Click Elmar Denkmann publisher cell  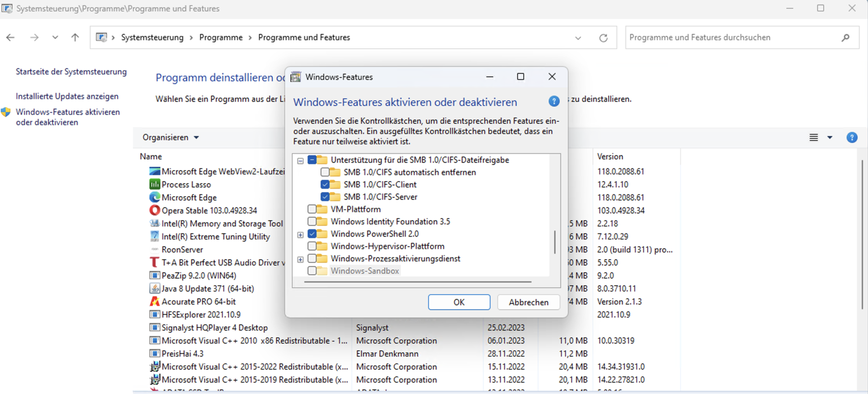click(x=387, y=354)
